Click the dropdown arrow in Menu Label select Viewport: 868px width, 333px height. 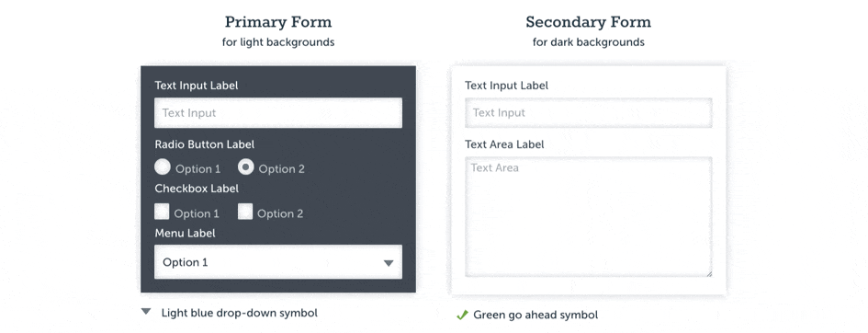(x=389, y=263)
